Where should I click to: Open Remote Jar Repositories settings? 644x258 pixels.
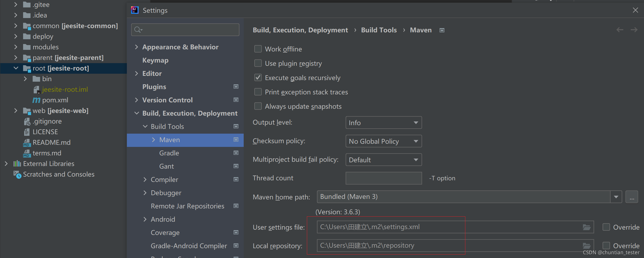tap(187, 206)
